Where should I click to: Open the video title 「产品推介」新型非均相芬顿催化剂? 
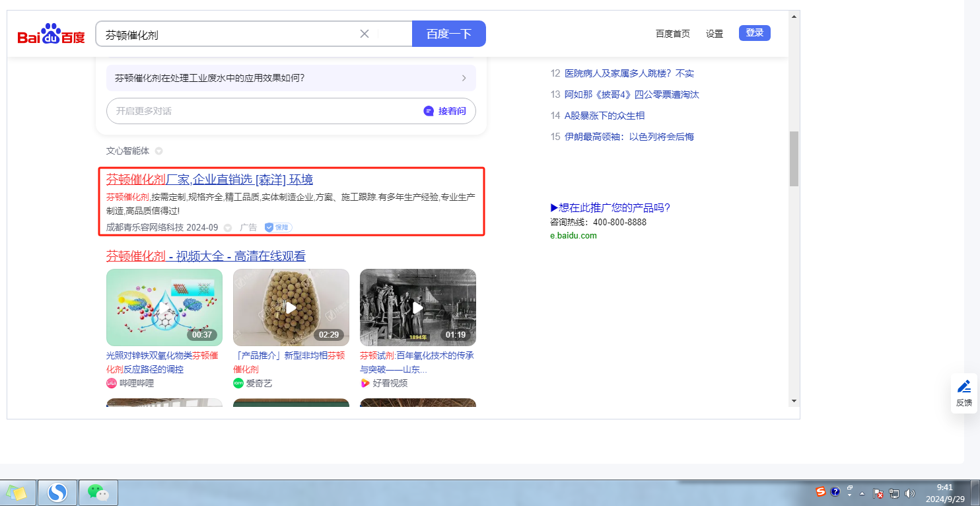coord(289,362)
